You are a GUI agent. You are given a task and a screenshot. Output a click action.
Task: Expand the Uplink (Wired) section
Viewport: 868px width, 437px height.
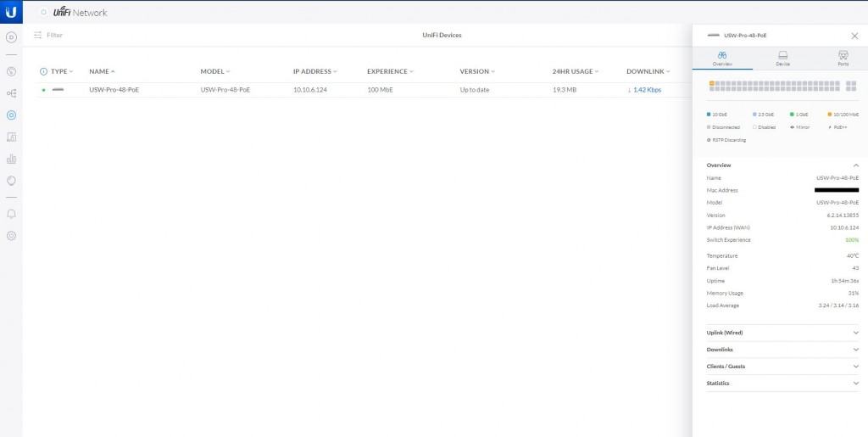tap(782, 333)
